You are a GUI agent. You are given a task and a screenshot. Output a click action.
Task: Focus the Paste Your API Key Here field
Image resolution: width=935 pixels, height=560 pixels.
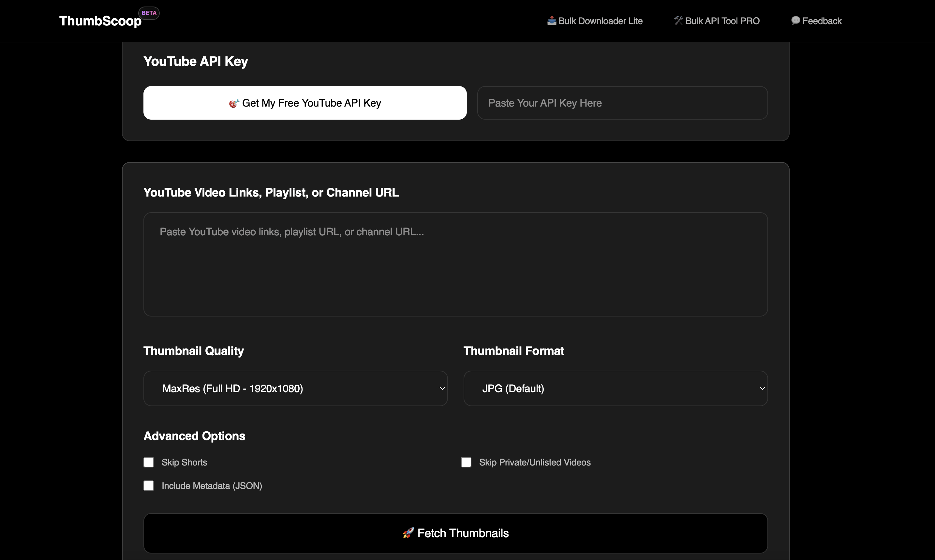click(x=622, y=103)
